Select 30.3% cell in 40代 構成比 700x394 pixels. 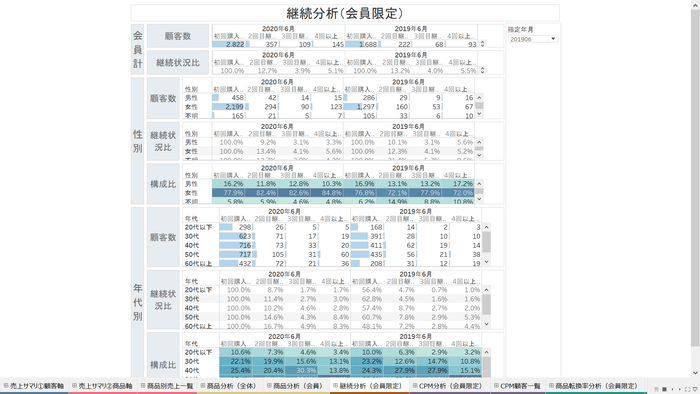(301, 370)
